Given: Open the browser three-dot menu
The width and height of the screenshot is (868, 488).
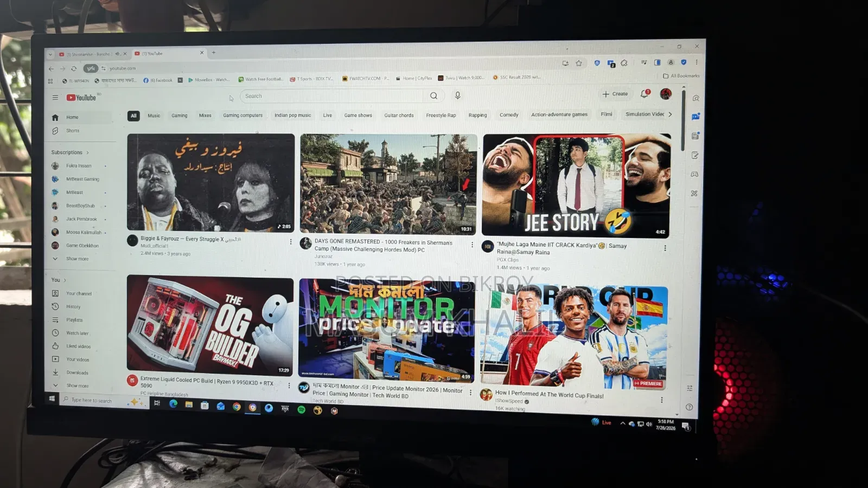Looking at the screenshot, I should pos(697,62).
